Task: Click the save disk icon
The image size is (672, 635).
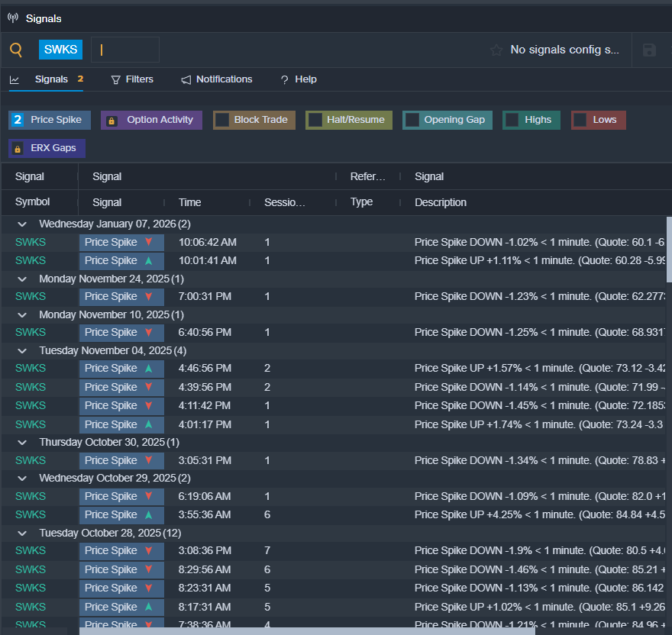Action: [x=649, y=50]
